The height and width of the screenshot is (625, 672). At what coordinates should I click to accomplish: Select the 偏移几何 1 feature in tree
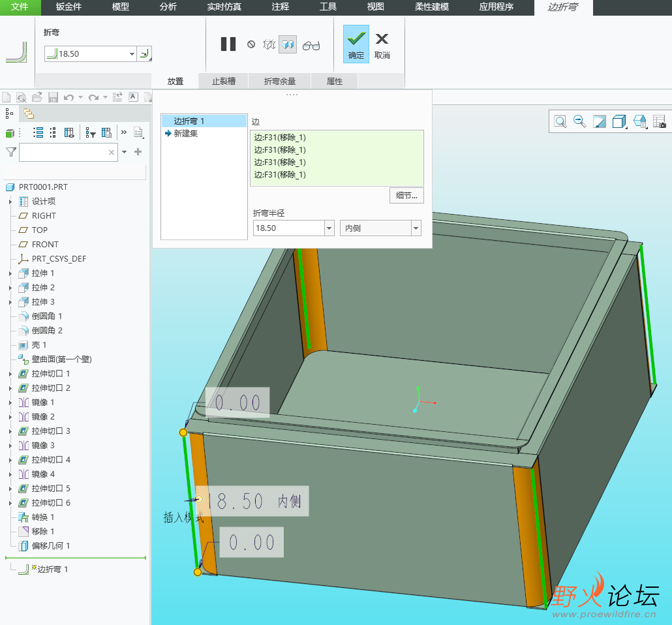click(51, 546)
